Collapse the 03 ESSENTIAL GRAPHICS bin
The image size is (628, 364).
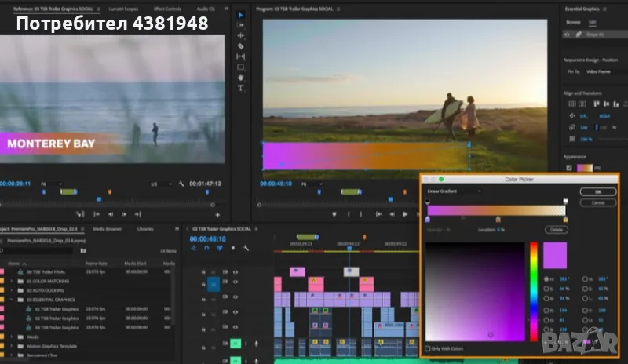(x=13, y=299)
